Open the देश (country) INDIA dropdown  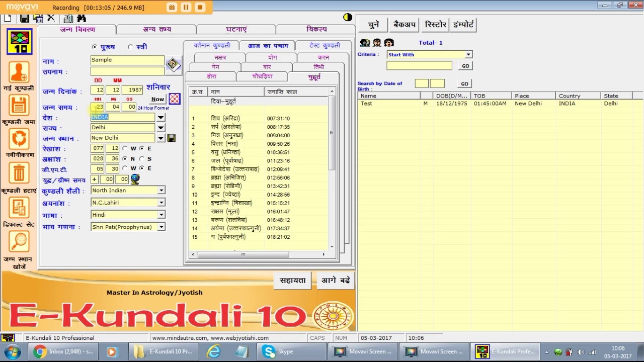click(x=160, y=117)
